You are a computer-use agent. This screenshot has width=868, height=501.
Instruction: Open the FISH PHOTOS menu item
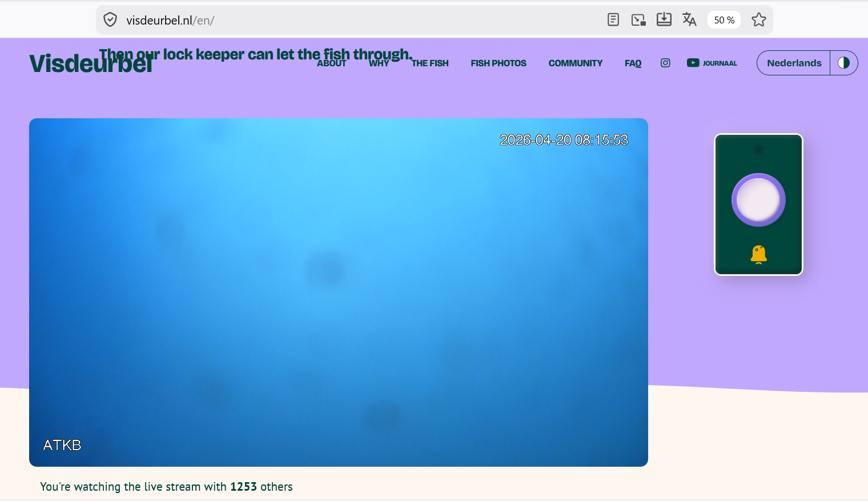click(x=499, y=63)
